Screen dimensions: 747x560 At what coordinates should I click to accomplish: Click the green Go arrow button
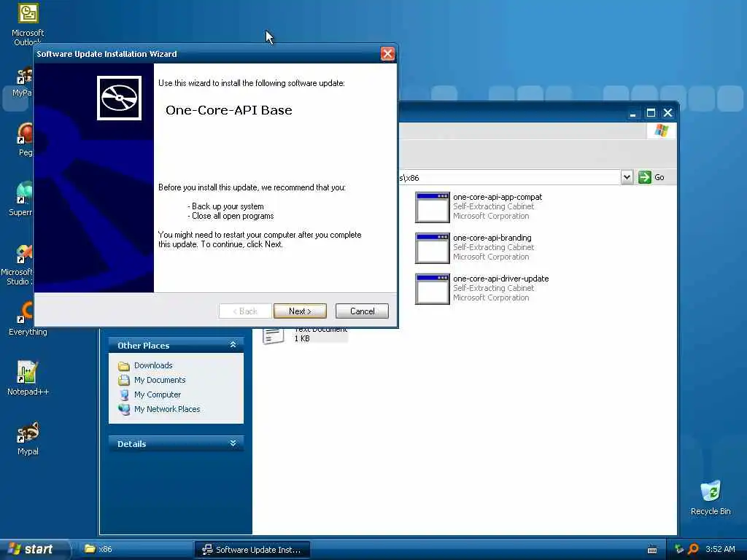click(645, 177)
